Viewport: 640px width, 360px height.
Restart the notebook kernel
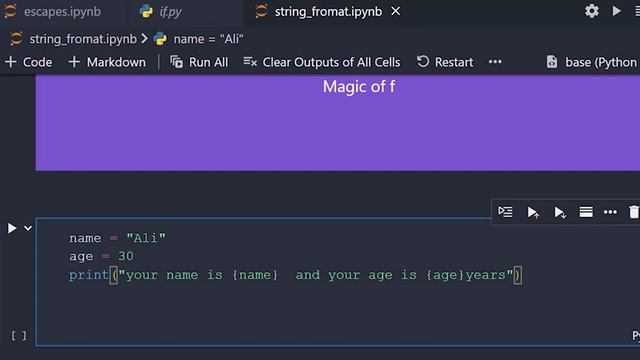(445, 62)
